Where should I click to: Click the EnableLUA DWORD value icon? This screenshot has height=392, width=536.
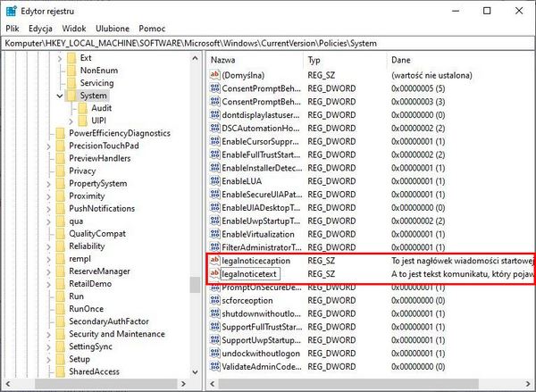pyautogui.click(x=214, y=180)
